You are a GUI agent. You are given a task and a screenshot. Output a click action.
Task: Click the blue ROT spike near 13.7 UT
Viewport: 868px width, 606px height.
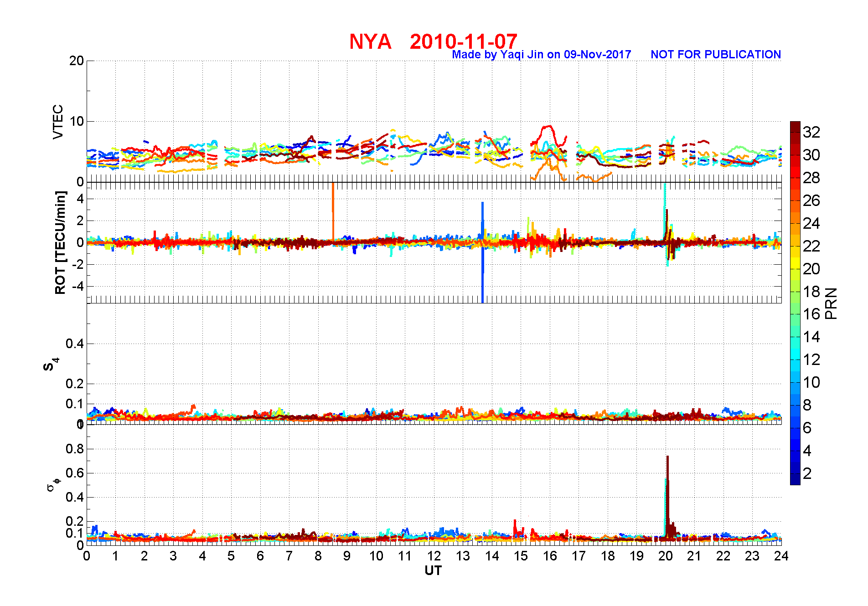482,252
